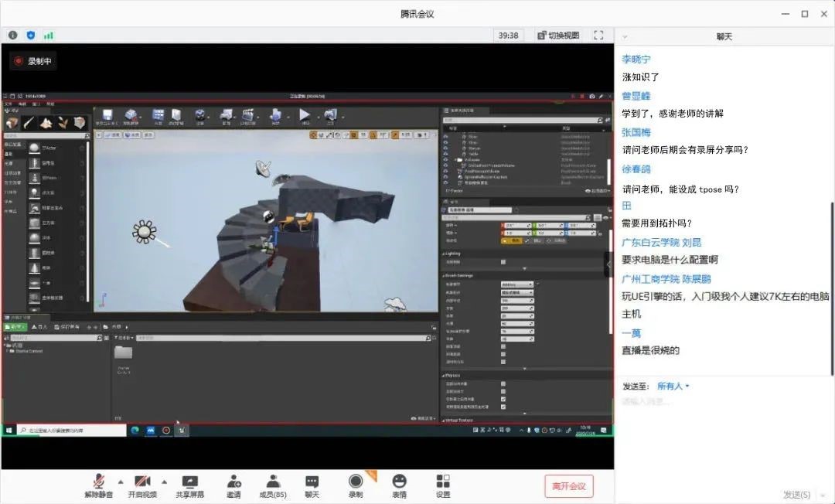Select the Foliage mode icon in Unreal
The height and width of the screenshot is (504, 835).
coord(63,123)
